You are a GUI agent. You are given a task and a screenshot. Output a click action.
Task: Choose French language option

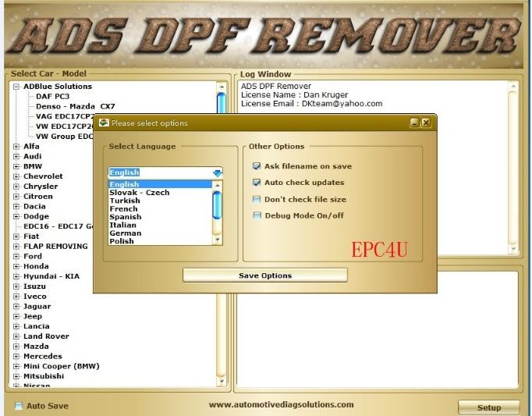[160, 209]
